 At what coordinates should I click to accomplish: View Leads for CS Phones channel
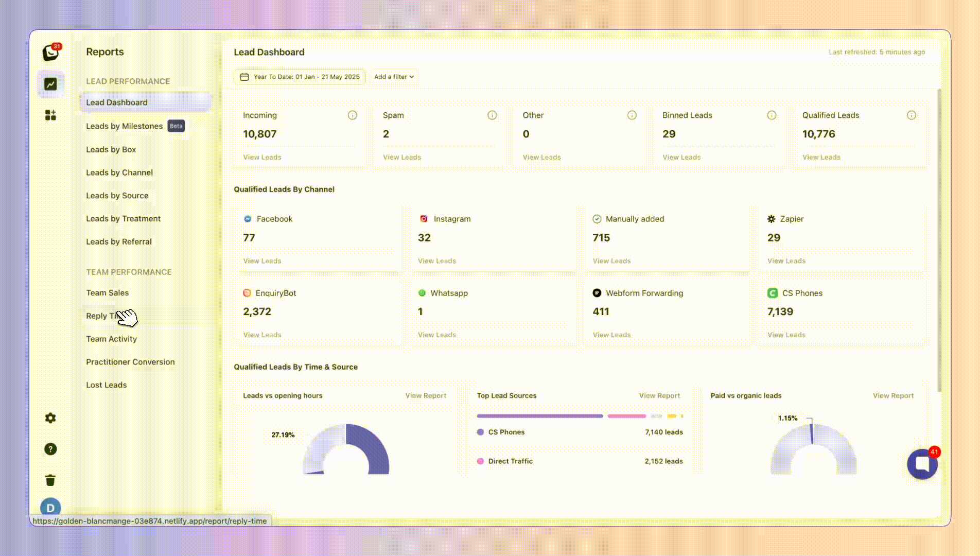click(786, 335)
